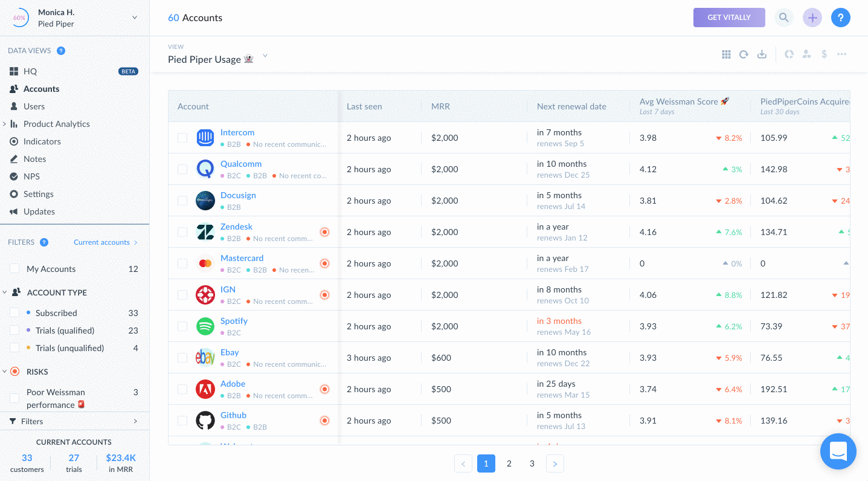Click the 60% profile progress avatar
868x481 pixels.
coord(19,18)
